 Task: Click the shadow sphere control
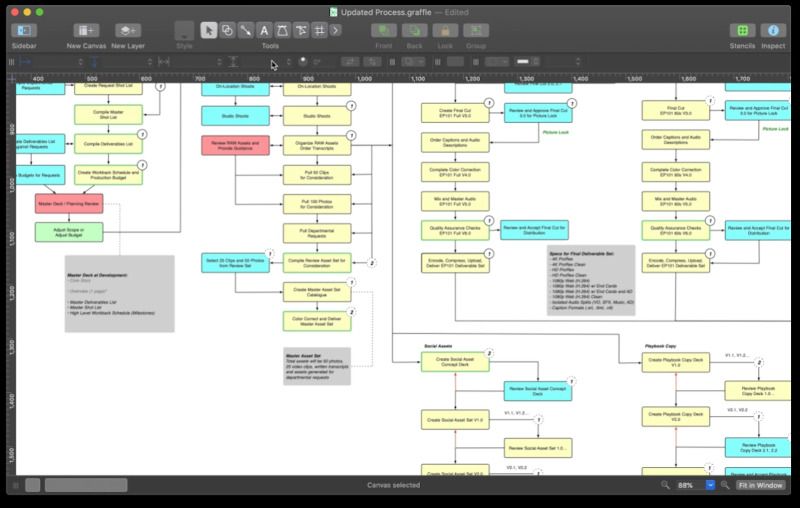(303, 61)
